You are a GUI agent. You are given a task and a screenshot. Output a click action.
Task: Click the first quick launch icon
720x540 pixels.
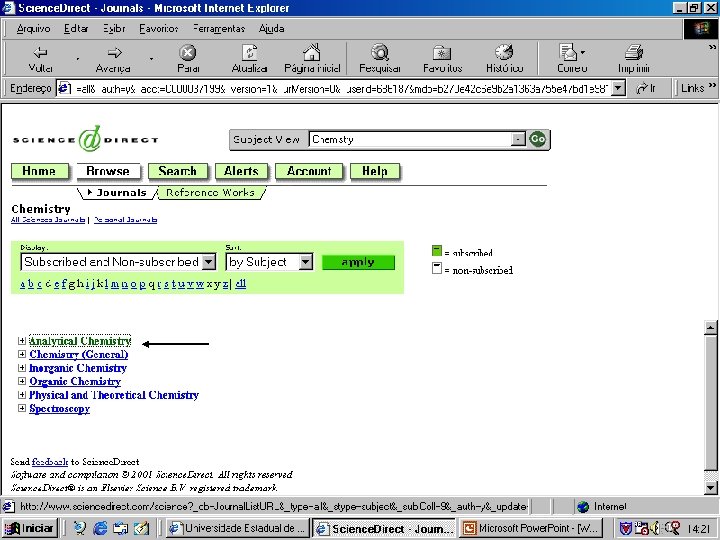[80, 528]
